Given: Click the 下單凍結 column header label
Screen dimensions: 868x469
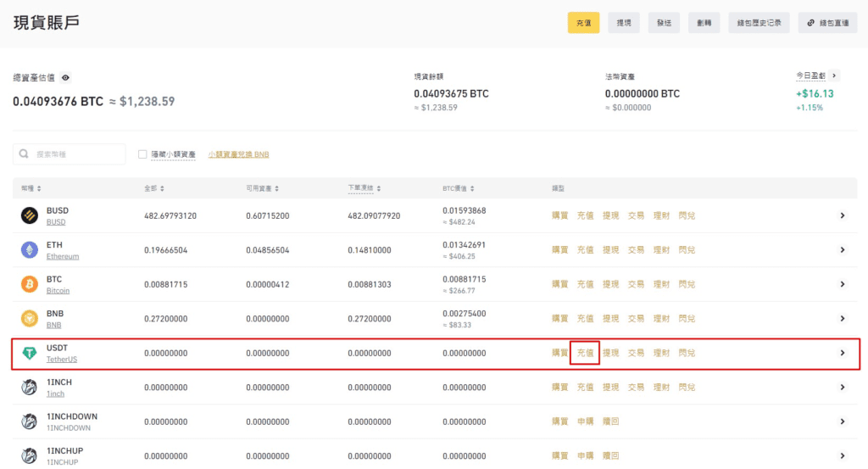Looking at the screenshot, I should pyautogui.click(x=360, y=188).
